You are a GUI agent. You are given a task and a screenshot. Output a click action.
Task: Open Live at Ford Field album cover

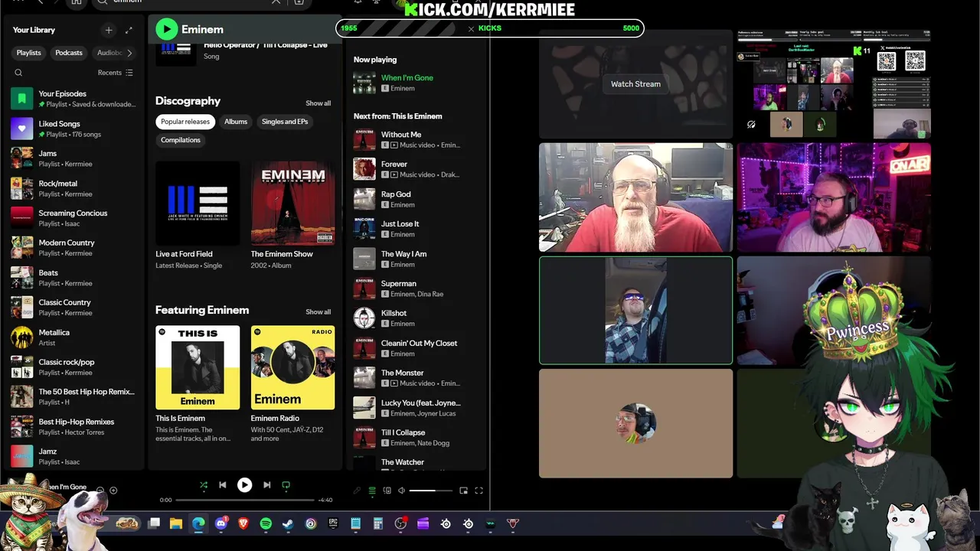[x=198, y=203]
